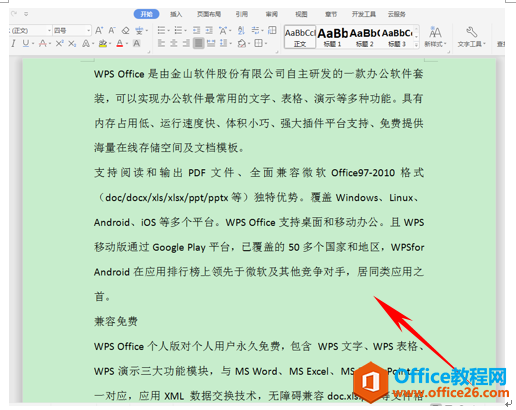
Task: Open the 文字工具 menu
Action: coord(472,37)
